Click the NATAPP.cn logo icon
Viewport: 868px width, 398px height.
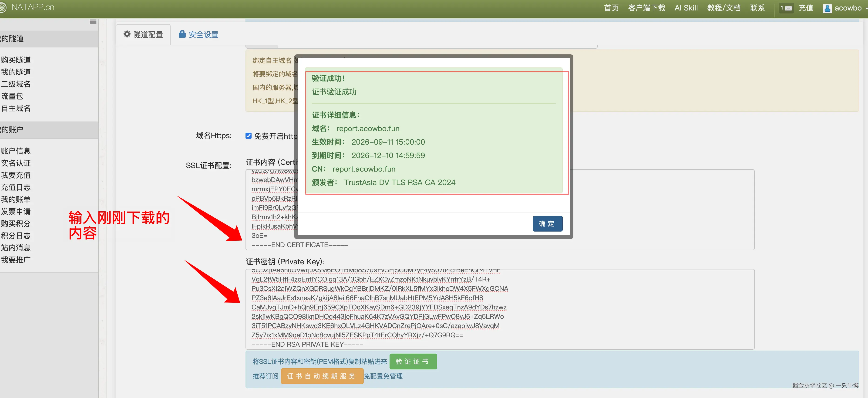3,7
